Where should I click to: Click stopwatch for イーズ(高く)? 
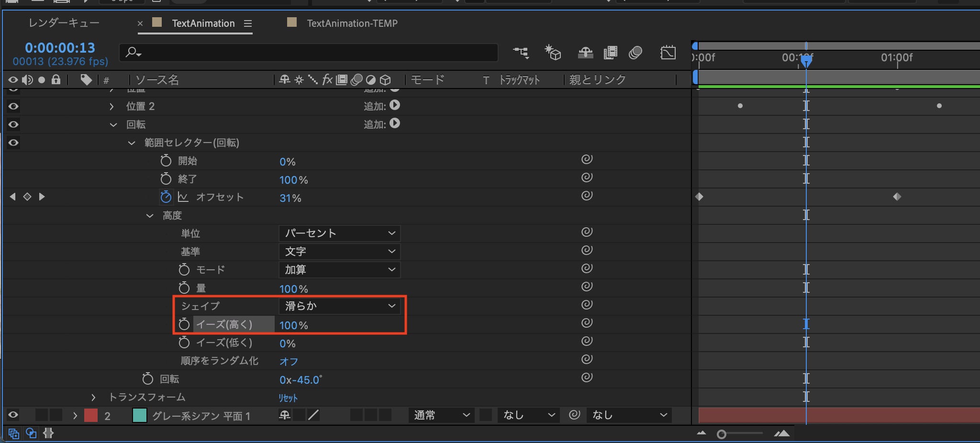pyautogui.click(x=184, y=324)
